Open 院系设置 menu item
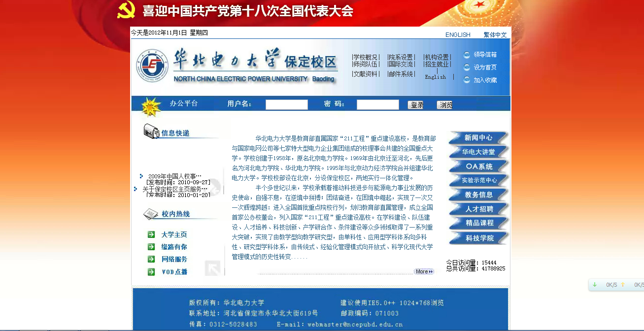Image resolution: width=644 pixels, height=331 pixels. tap(401, 57)
